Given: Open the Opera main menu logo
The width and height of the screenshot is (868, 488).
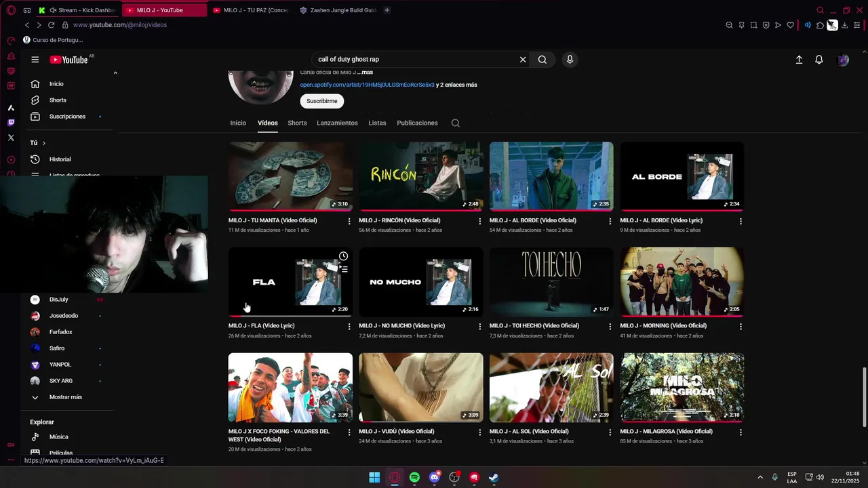Looking at the screenshot, I should pyautogui.click(x=10, y=10).
